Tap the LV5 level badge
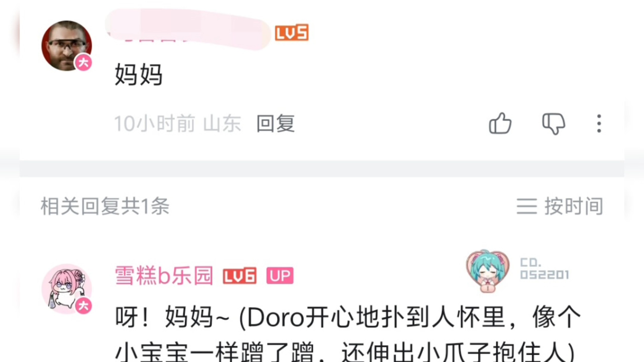644x362 pixels. [292, 32]
